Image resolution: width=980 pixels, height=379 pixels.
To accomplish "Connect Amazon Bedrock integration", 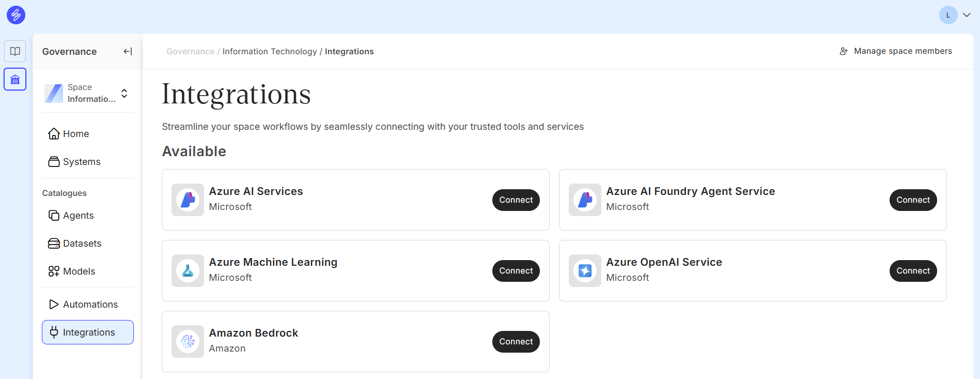I will (516, 342).
